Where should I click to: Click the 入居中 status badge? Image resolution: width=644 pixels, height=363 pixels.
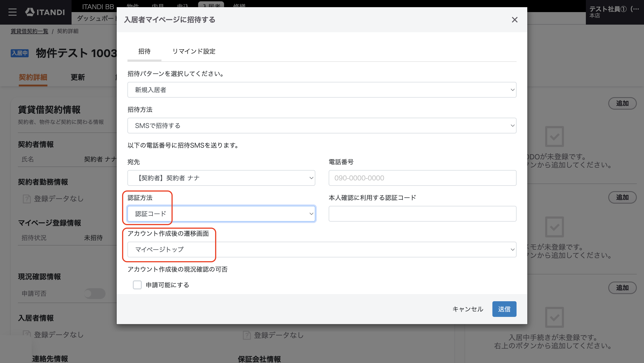pyautogui.click(x=20, y=53)
